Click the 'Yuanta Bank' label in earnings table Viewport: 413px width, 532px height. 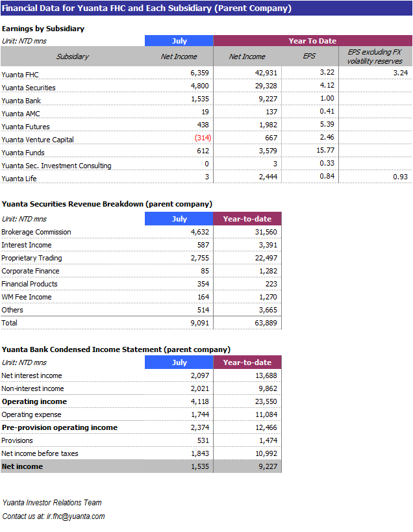[21, 101]
